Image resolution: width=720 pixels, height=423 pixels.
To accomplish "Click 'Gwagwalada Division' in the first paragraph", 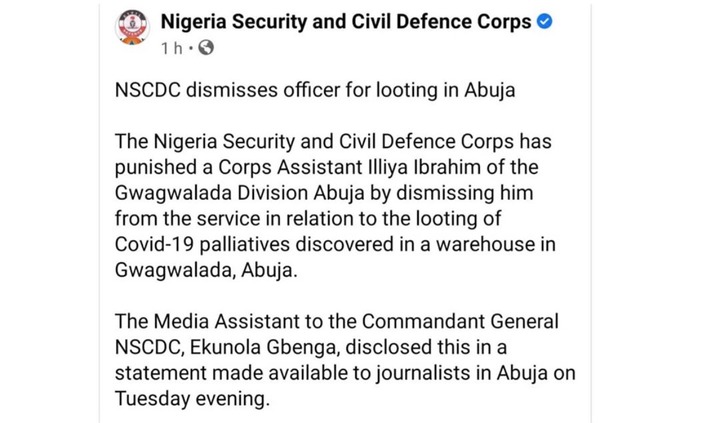I will (x=212, y=193).
